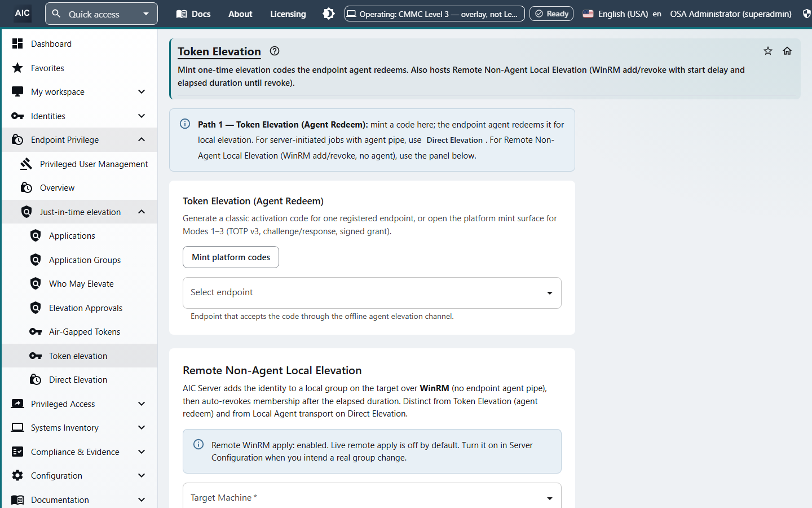Screen dimensions: 812x508
Task: Click the help icon beside Token Elevation
Action: tap(275, 51)
